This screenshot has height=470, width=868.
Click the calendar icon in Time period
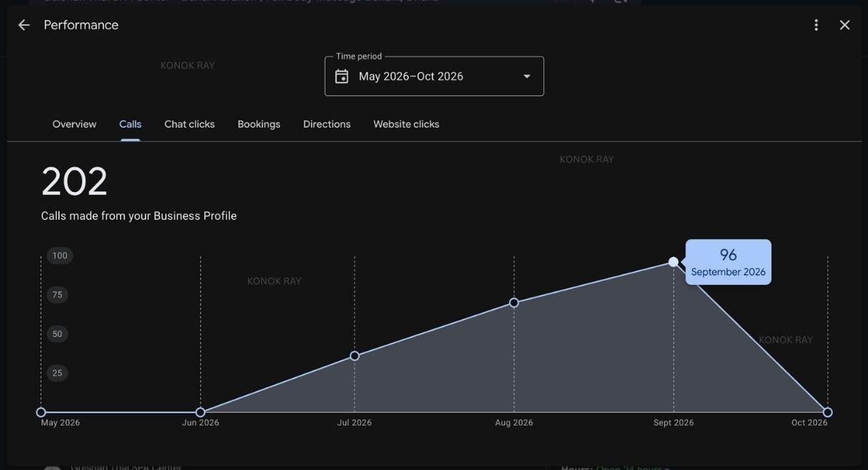coord(342,77)
